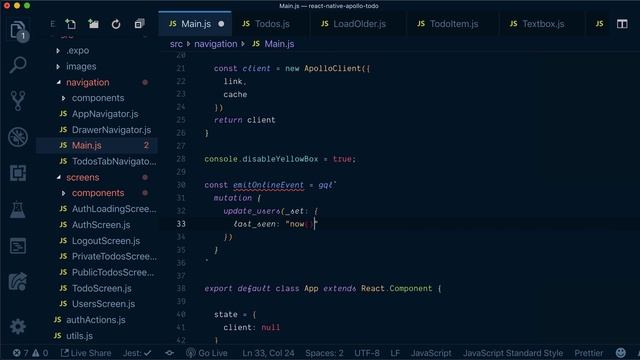Start Live Share from status bar

[x=86, y=353]
